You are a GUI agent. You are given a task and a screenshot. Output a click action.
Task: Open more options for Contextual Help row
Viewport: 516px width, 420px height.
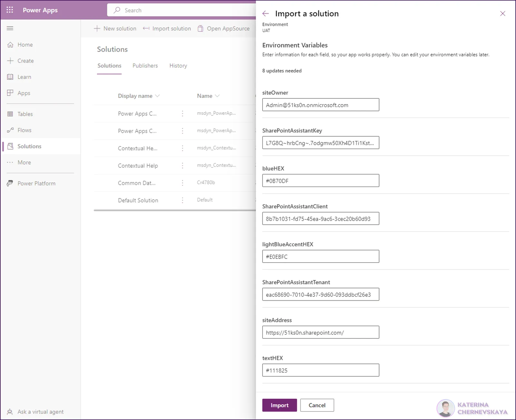pyautogui.click(x=183, y=165)
